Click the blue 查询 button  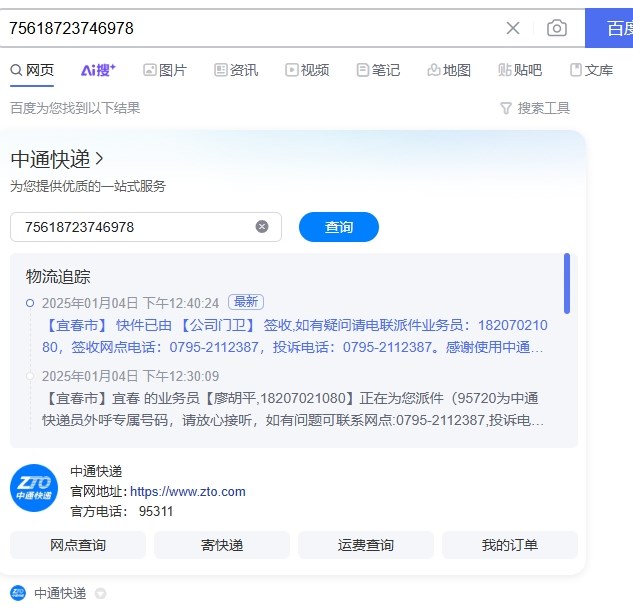339,227
